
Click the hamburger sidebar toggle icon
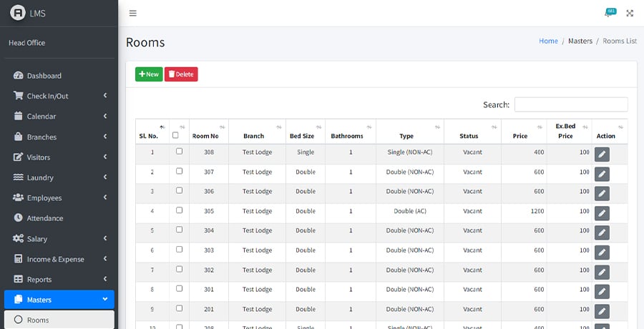click(133, 14)
